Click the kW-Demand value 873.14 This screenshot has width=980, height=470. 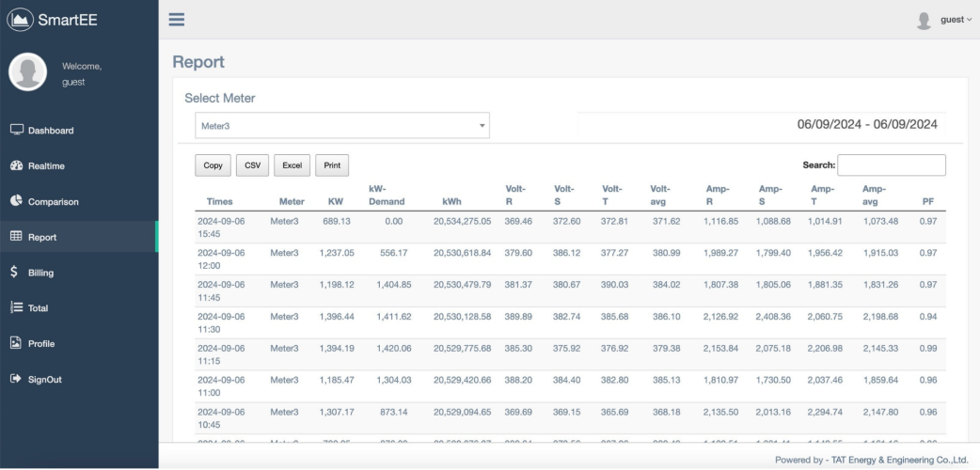tap(394, 412)
